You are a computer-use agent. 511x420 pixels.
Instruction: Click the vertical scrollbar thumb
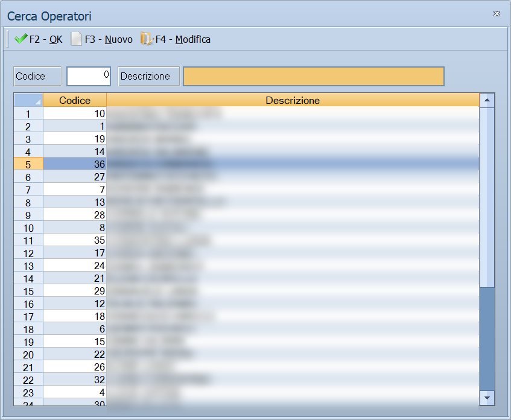tap(487, 197)
